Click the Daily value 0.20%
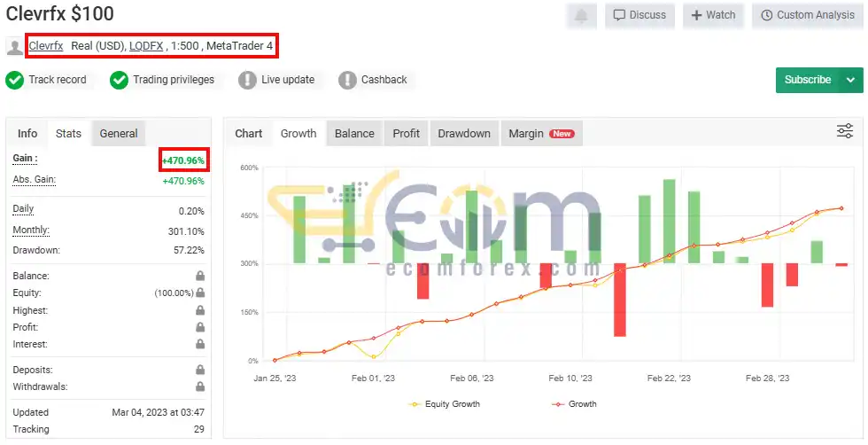Image resolution: width=868 pixels, height=445 pixels. 191,211
